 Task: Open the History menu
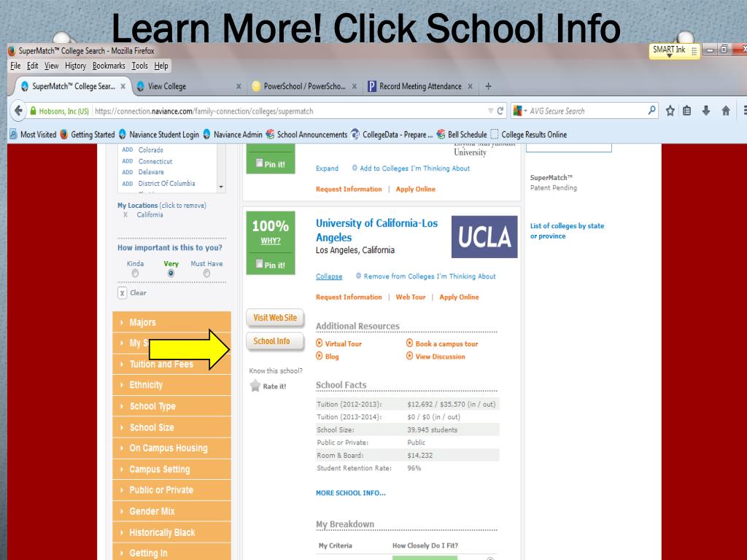click(x=75, y=66)
